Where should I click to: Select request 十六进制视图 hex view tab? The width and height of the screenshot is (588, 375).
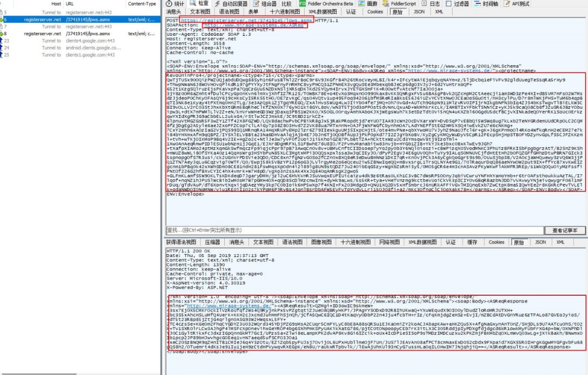(x=284, y=11)
